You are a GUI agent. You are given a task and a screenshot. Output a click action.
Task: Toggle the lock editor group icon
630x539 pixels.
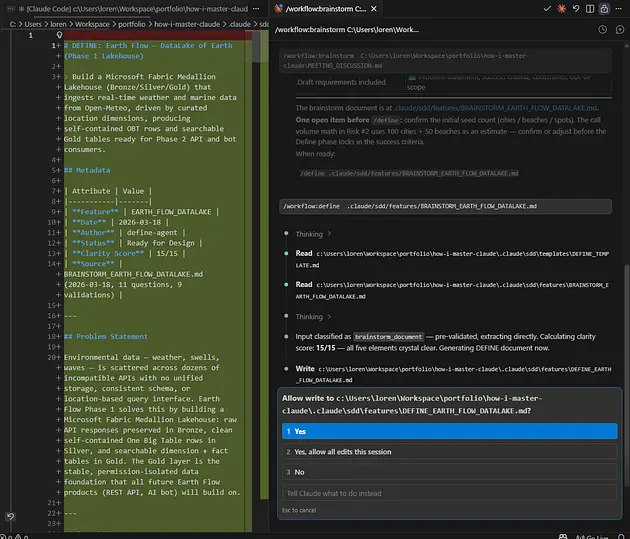tap(604, 8)
